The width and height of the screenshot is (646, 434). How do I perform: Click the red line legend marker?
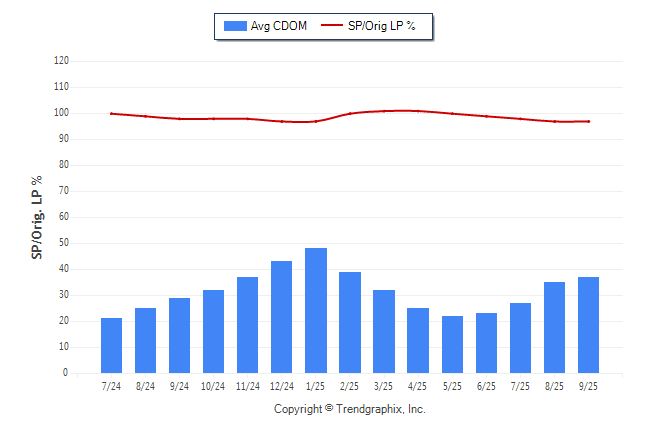pos(331,26)
